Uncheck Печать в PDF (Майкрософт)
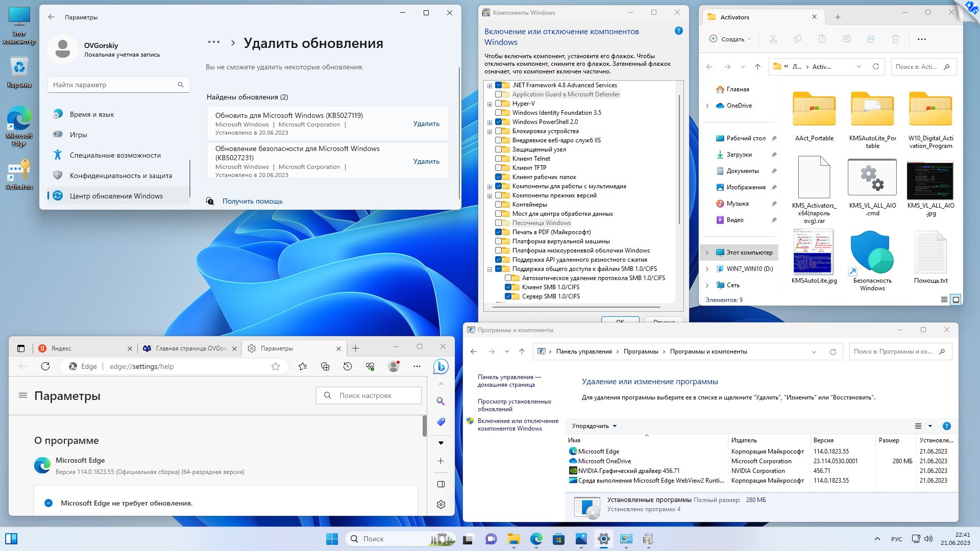The height and width of the screenshot is (551, 980). (x=499, y=232)
